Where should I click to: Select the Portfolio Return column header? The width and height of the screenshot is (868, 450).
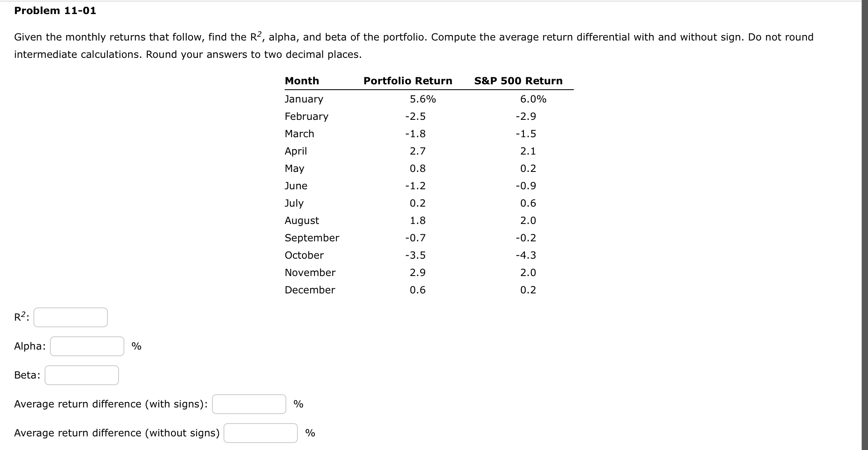tap(407, 81)
